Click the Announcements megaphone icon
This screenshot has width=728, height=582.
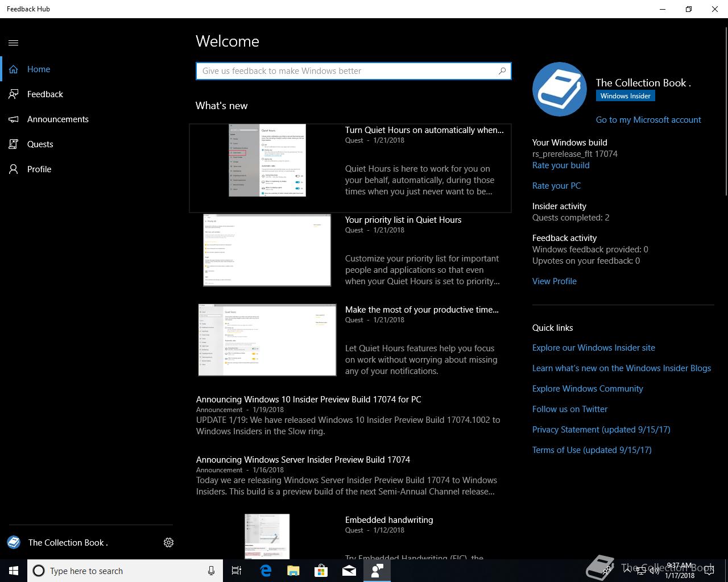point(14,119)
